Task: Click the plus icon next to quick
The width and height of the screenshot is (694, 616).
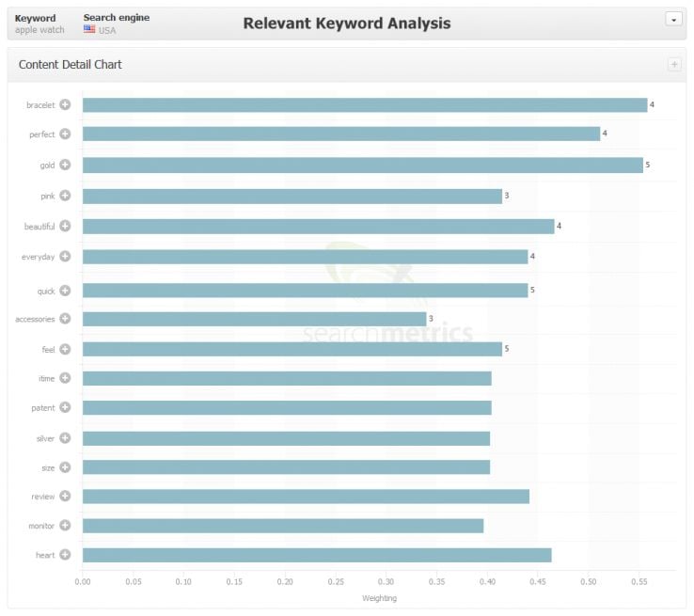Action: [65, 291]
